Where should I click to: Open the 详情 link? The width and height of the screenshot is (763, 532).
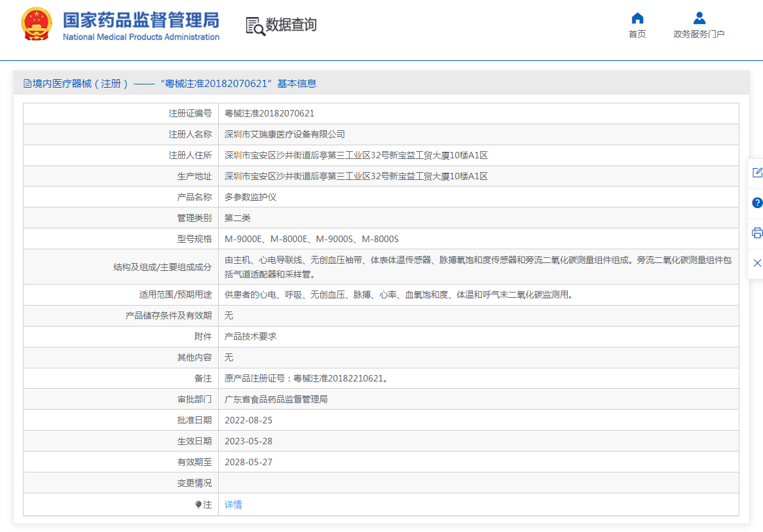click(x=233, y=505)
